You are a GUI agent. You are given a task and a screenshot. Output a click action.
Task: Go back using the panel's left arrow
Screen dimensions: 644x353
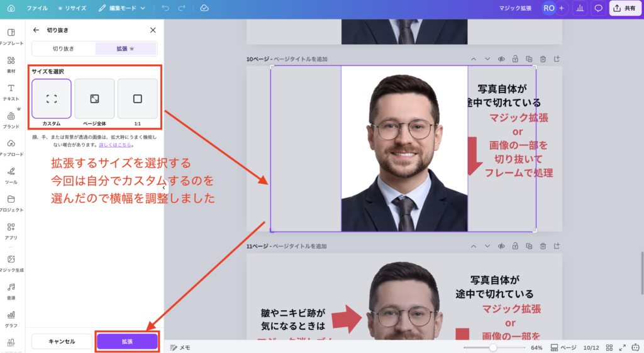pyautogui.click(x=36, y=30)
